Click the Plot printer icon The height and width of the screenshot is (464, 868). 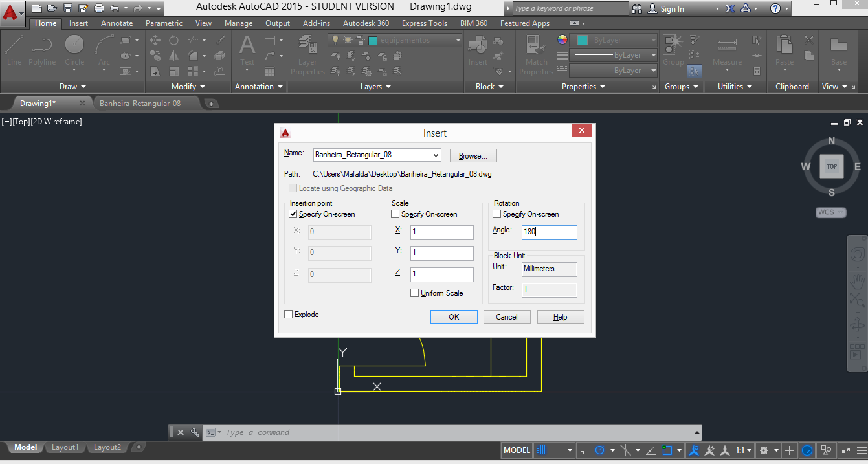pos(98,8)
